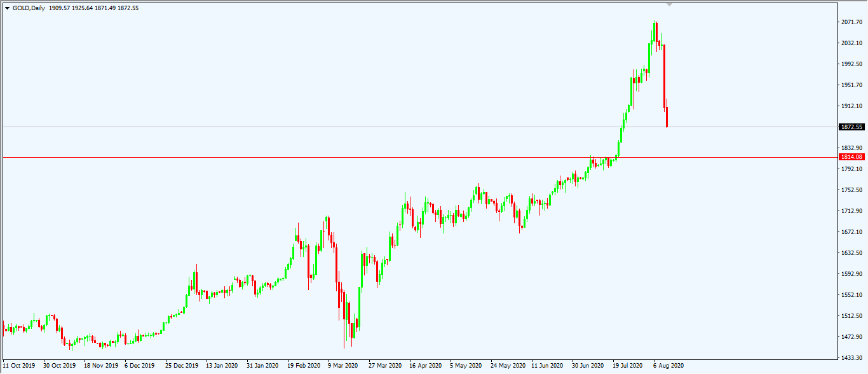Click the black 1872.55 current price label

point(851,127)
